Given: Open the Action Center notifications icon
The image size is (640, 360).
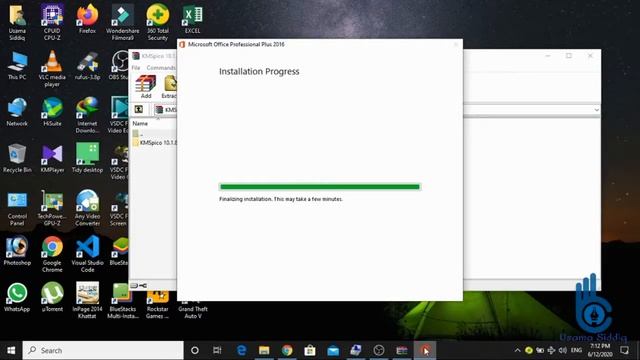Looking at the screenshot, I should pos(624,350).
